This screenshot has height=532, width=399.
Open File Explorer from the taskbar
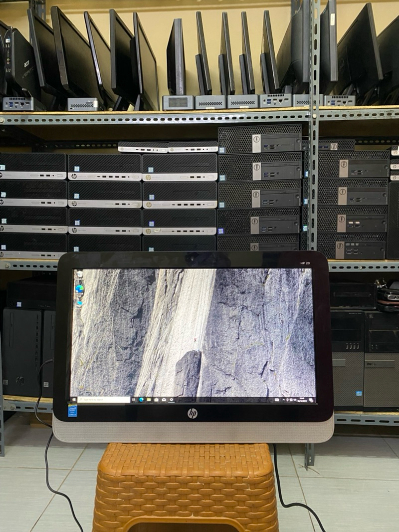[x=149, y=400]
